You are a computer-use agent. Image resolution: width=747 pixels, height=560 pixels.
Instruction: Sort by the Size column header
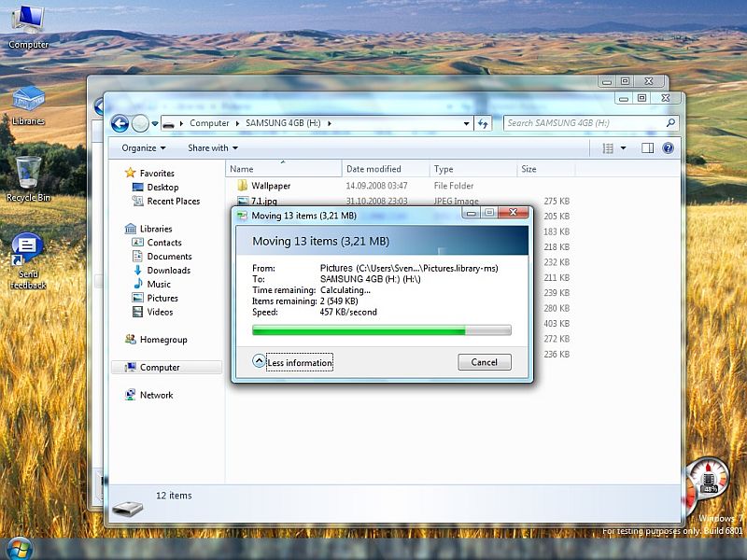[546, 169]
